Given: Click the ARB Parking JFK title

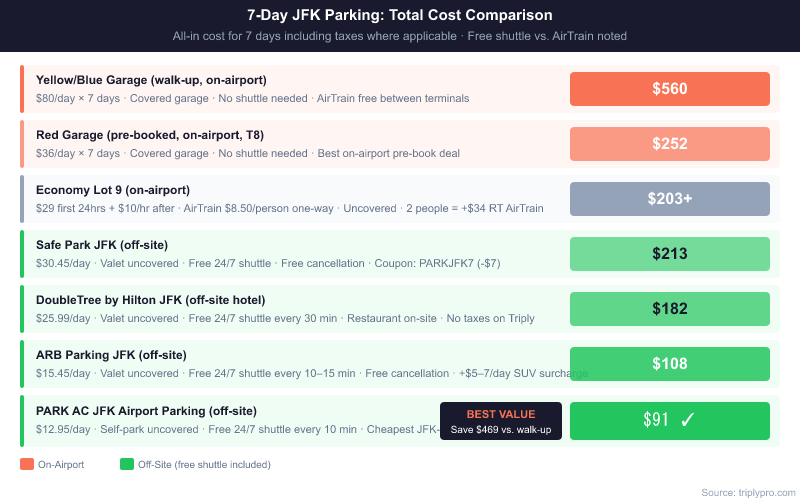Looking at the screenshot, I should [x=111, y=355].
